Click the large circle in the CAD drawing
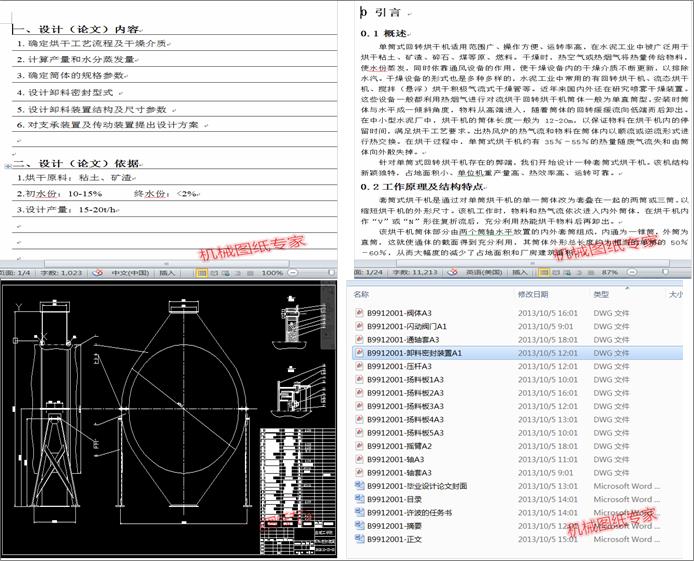This screenshot has height=561, width=694. coord(184,408)
